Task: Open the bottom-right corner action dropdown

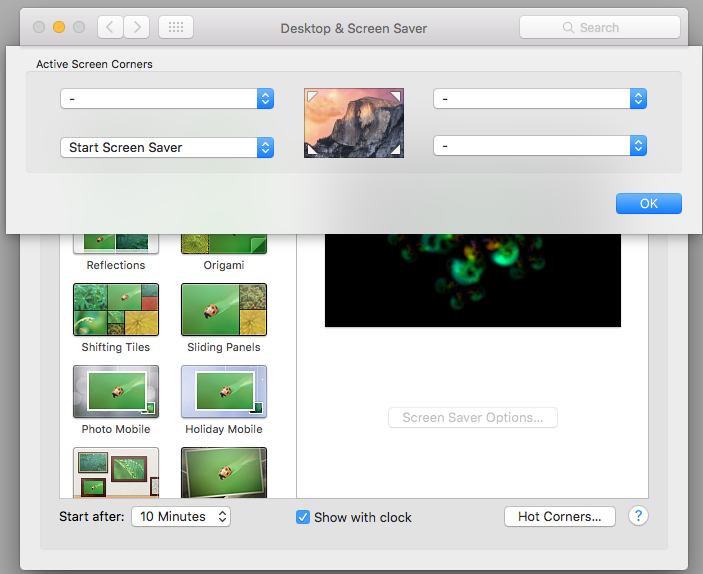Action: click(x=540, y=146)
